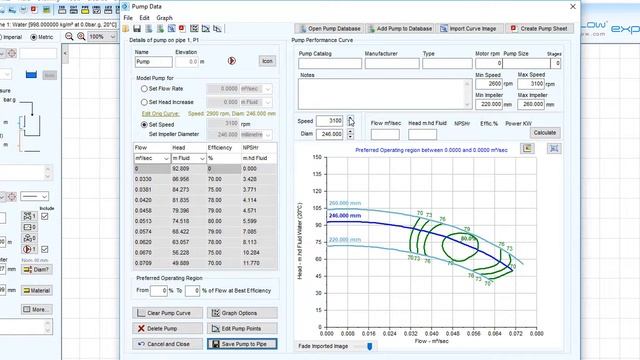Image resolution: width=640 pixels, height=360 pixels.
Task: Click the Diam spinner arrows
Action: coord(351,134)
